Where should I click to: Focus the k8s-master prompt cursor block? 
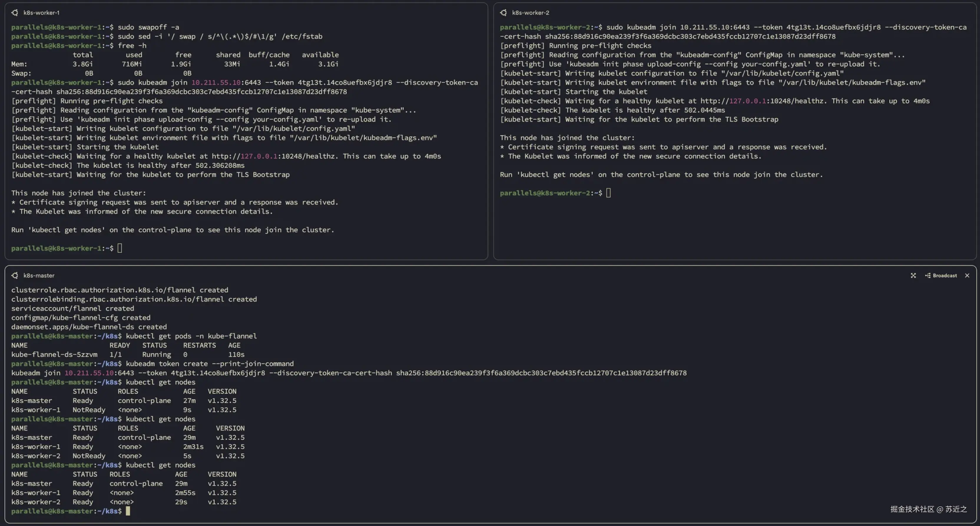tap(128, 511)
